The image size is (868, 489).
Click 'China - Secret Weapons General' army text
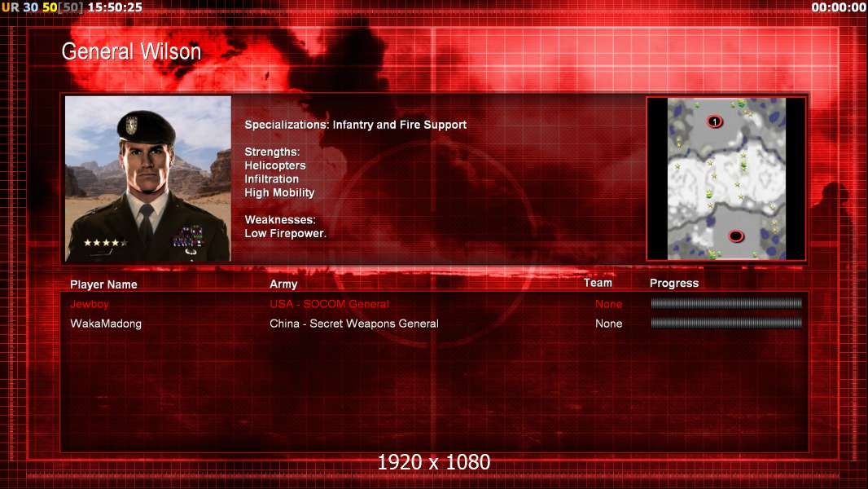354,324
